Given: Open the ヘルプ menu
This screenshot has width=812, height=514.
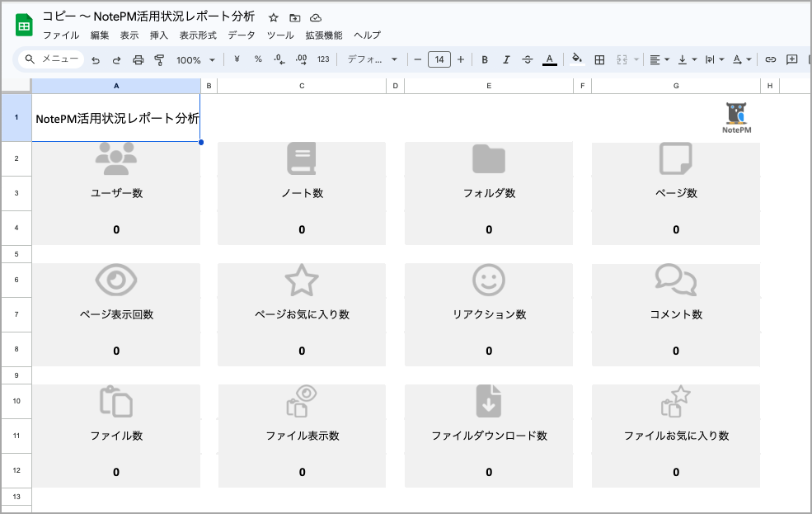Looking at the screenshot, I should click(367, 35).
